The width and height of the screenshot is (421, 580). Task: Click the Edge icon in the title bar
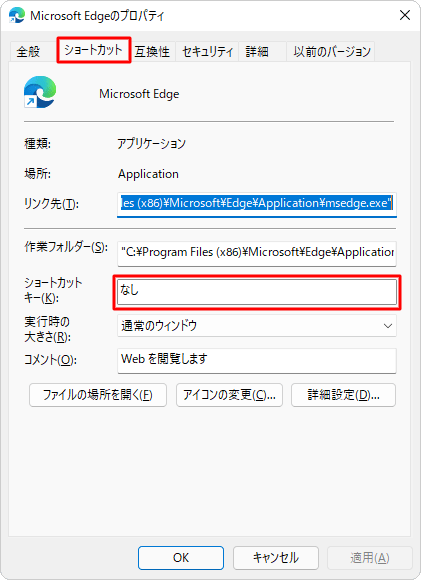point(17,16)
